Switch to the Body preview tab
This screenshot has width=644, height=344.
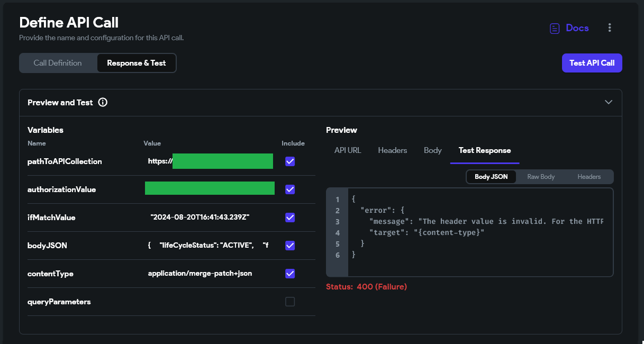(x=433, y=150)
